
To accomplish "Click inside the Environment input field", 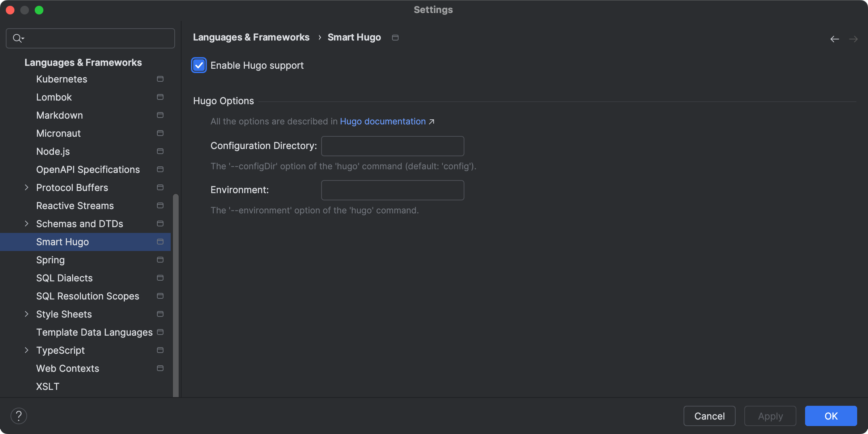I will 392,190.
